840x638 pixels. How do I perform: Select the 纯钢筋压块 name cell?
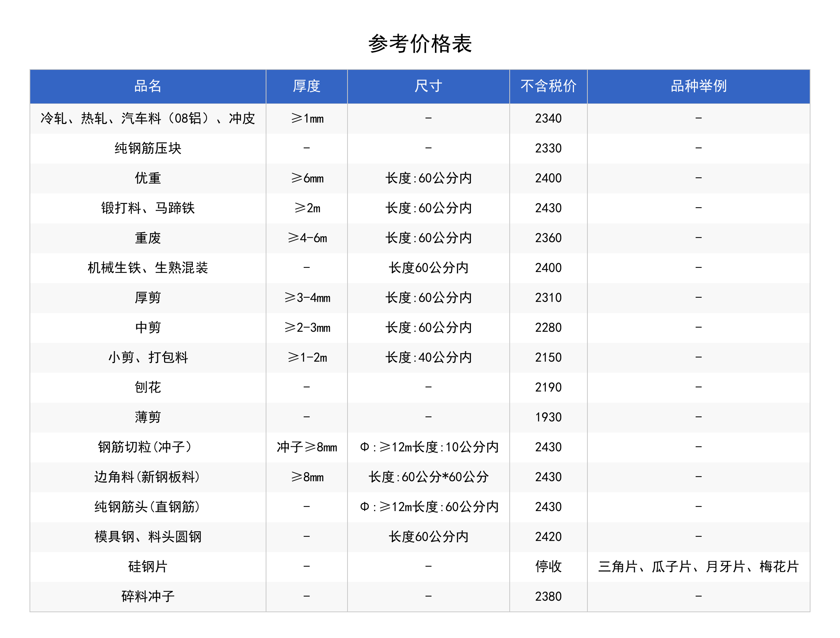click(x=148, y=148)
